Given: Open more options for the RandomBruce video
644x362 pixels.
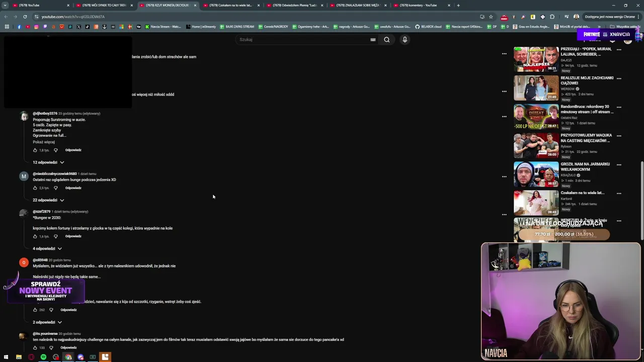Looking at the screenshot, I should 619,107.
